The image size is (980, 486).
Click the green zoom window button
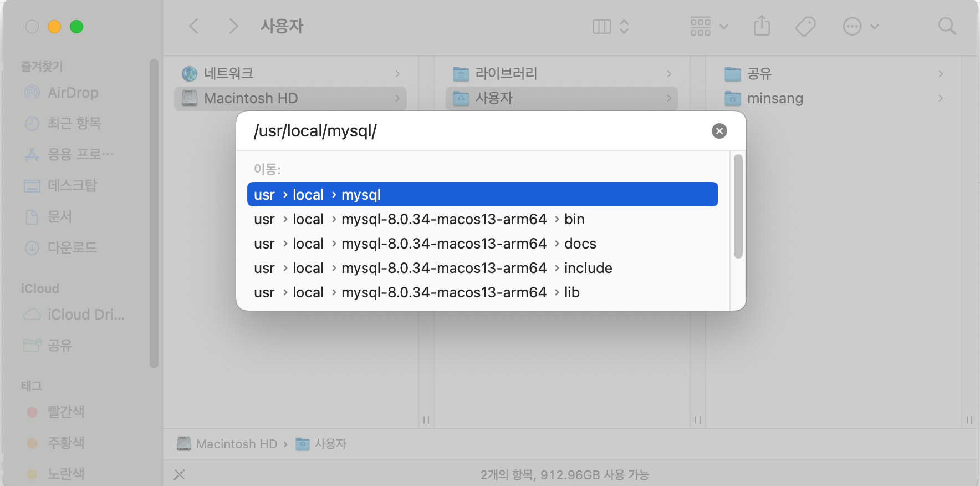click(x=76, y=27)
